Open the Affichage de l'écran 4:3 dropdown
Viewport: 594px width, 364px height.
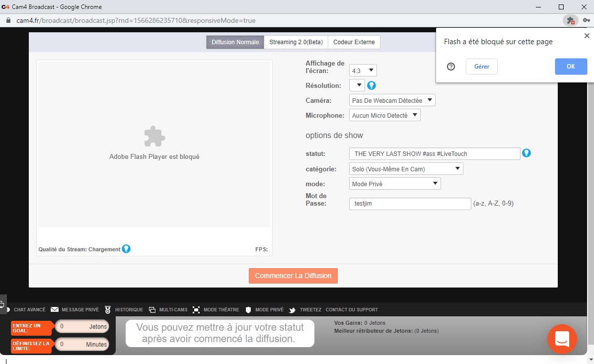[363, 71]
